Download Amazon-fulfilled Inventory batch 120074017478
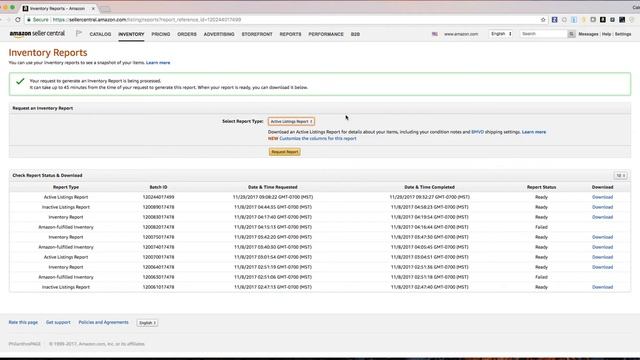The image size is (640, 360). coord(602,247)
